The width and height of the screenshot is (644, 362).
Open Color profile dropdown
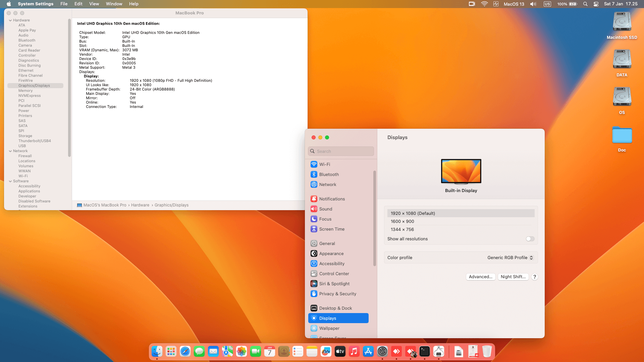coord(510,257)
